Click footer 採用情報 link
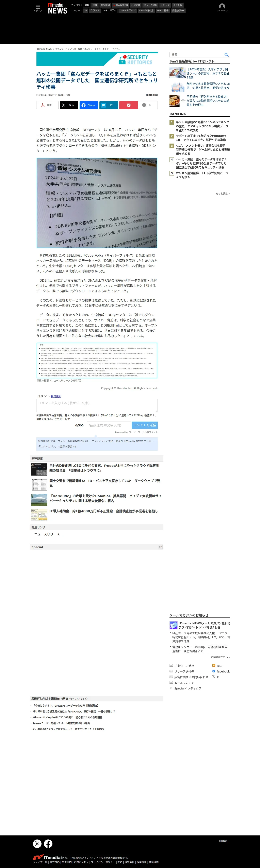260x868 pixels. click(142, 862)
